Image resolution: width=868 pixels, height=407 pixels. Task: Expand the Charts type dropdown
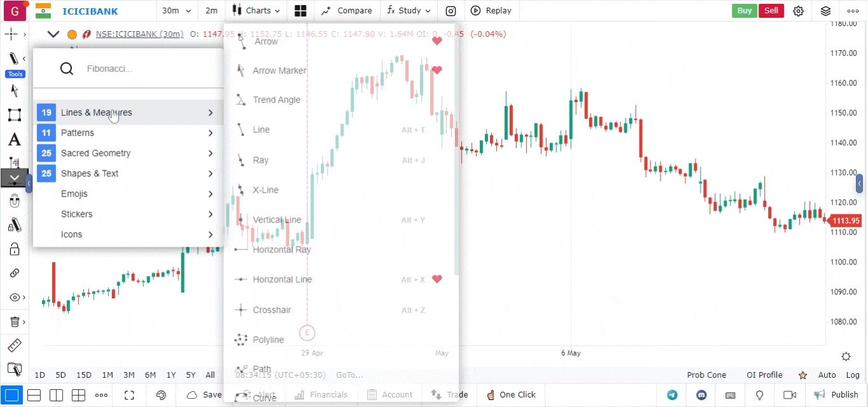click(x=256, y=11)
